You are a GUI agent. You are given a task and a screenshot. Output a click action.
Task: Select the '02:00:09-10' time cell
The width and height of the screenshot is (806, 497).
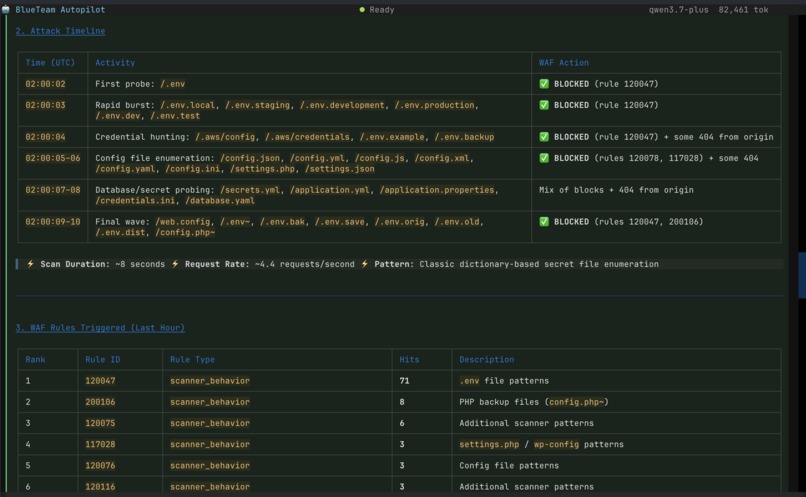53,222
